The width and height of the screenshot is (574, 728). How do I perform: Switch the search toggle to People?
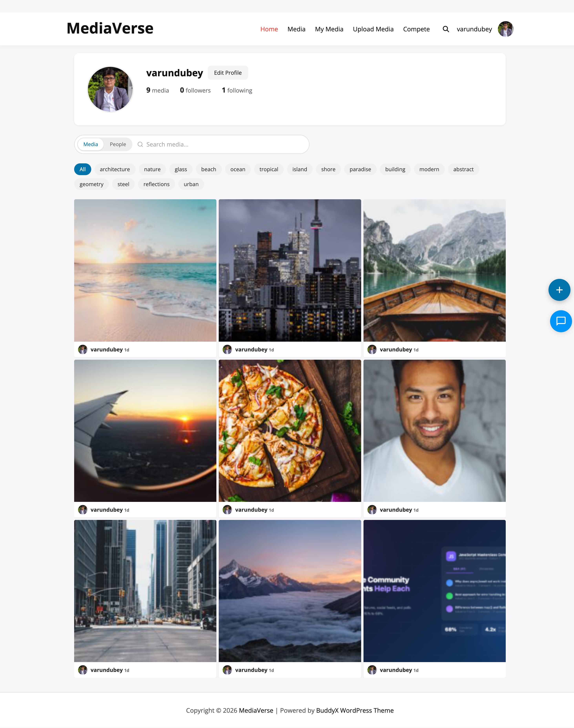(x=118, y=144)
